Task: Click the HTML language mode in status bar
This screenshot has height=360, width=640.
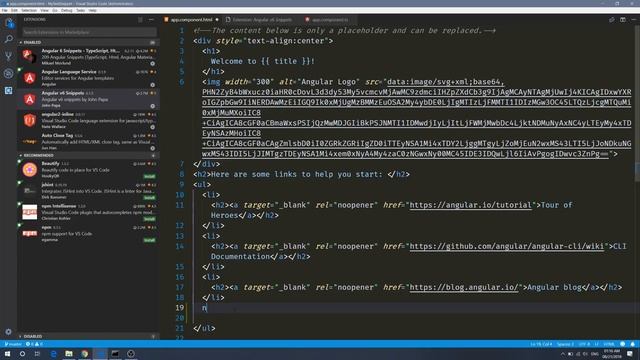Action: pyautogui.click(x=609, y=344)
